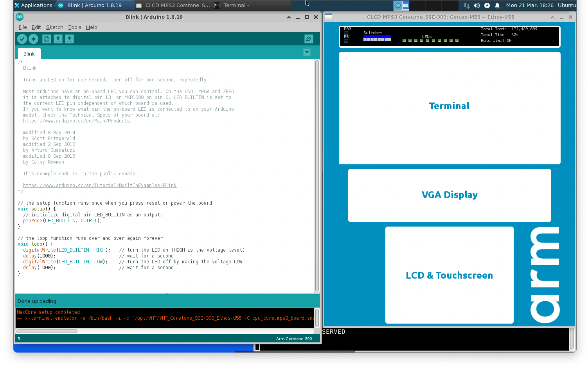
Task: Open the volume speaker tray icon
Action: (x=477, y=5)
